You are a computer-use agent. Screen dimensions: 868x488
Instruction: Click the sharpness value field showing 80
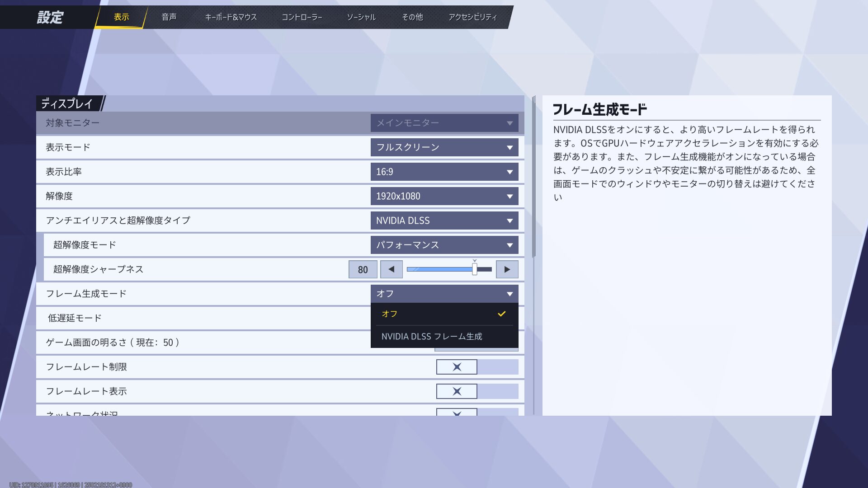(363, 270)
